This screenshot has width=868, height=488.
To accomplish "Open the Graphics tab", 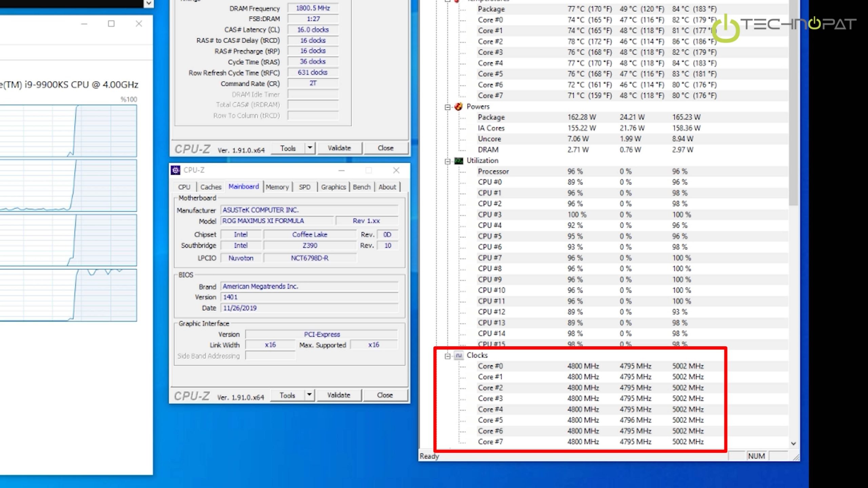I will click(333, 187).
